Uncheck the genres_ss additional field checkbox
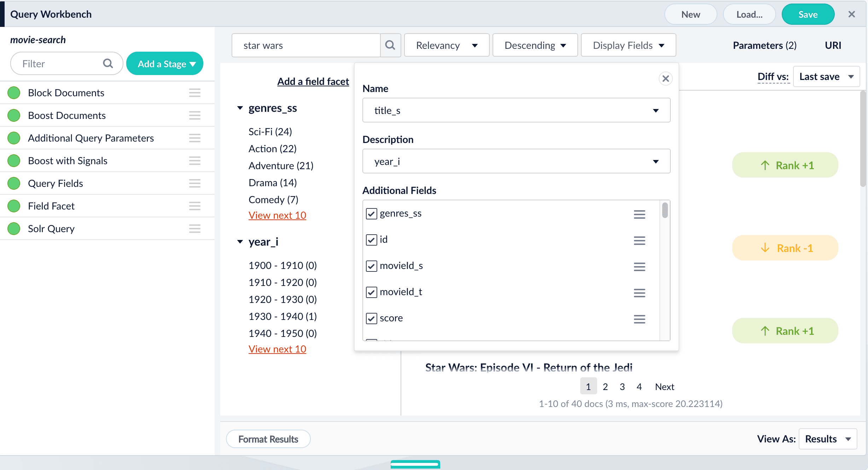 pos(371,214)
